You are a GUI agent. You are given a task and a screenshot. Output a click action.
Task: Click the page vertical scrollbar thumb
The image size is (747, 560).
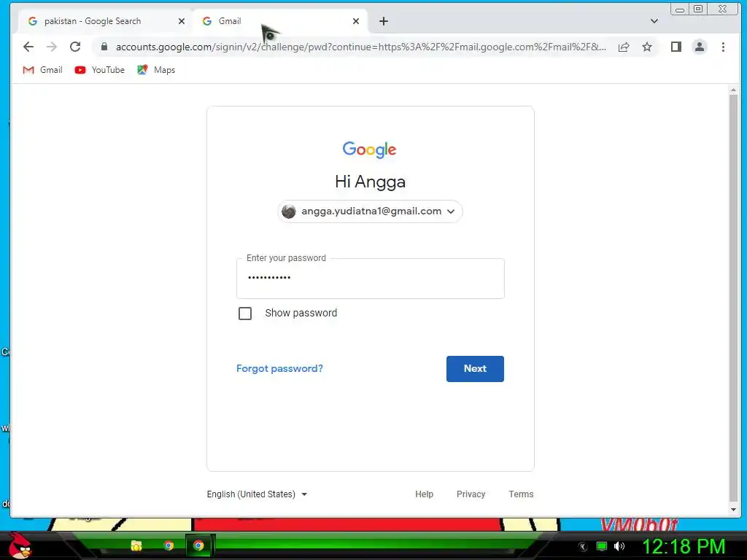[x=733, y=298]
